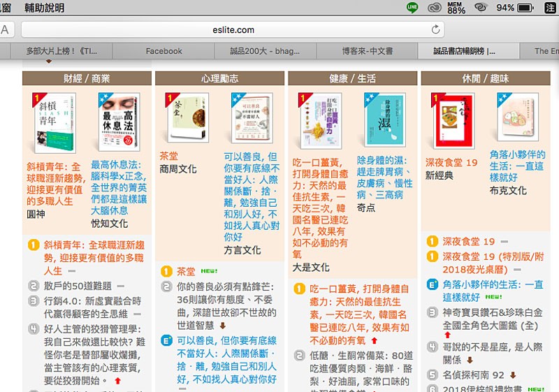Open 你的善良必須有點鋒芒 list entry
This screenshot has height=392, width=559.
[226, 306]
